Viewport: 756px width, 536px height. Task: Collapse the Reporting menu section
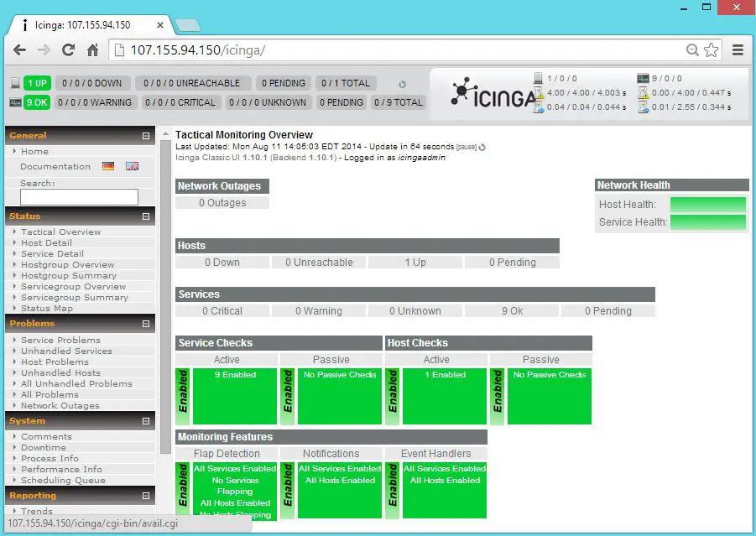(x=146, y=496)
